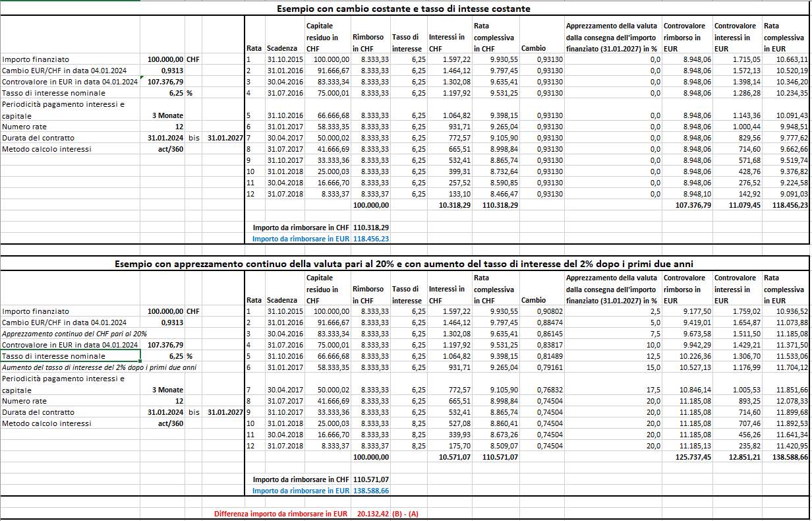Viewport: 812px width, 521px height.
Task: Select the label "Apprezzamento continuo del CHF pari al 20%"
Action: click(x=74, y=334)
